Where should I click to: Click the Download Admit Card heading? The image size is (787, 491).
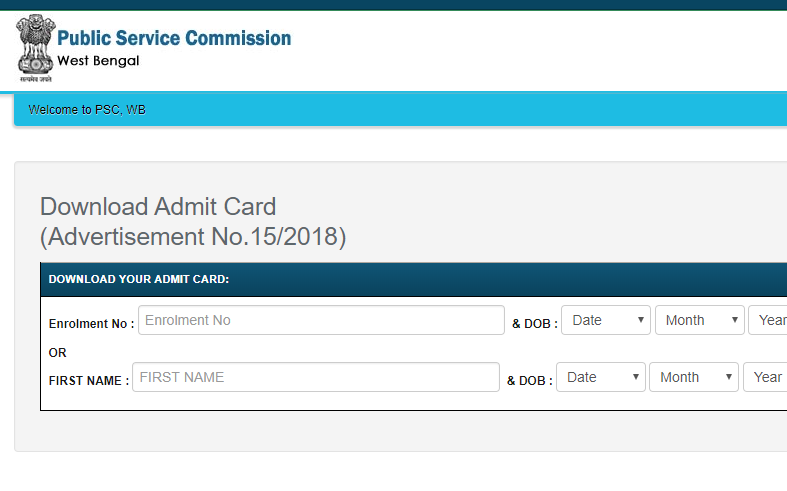click(158, 207)
